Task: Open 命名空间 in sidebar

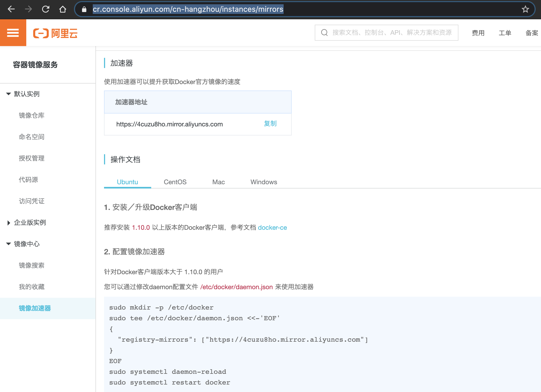Action: [32, 137]
